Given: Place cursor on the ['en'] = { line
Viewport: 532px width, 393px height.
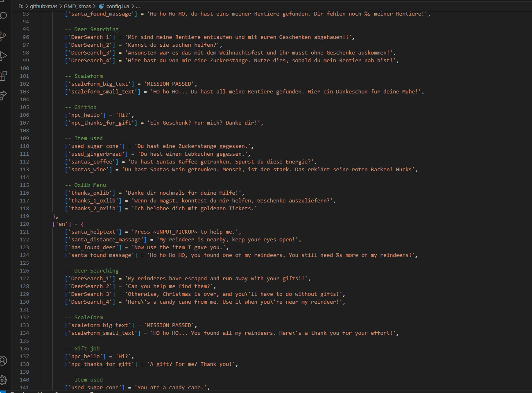Looking at the screenshot, I should point(68,224).
